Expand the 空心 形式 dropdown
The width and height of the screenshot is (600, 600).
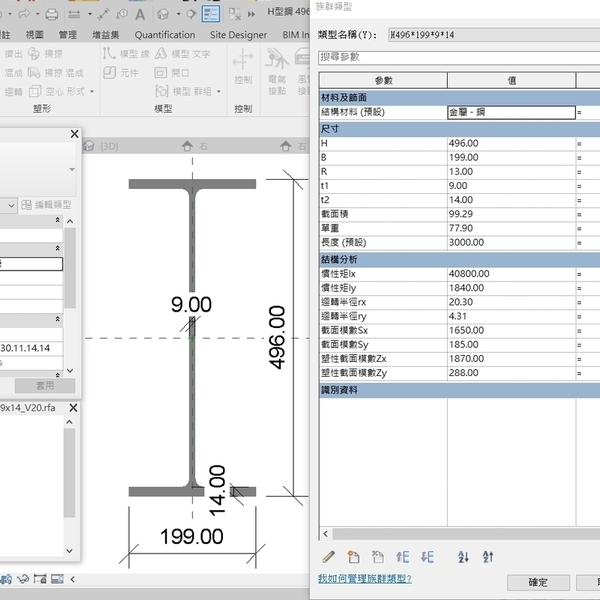click(93, 92)
